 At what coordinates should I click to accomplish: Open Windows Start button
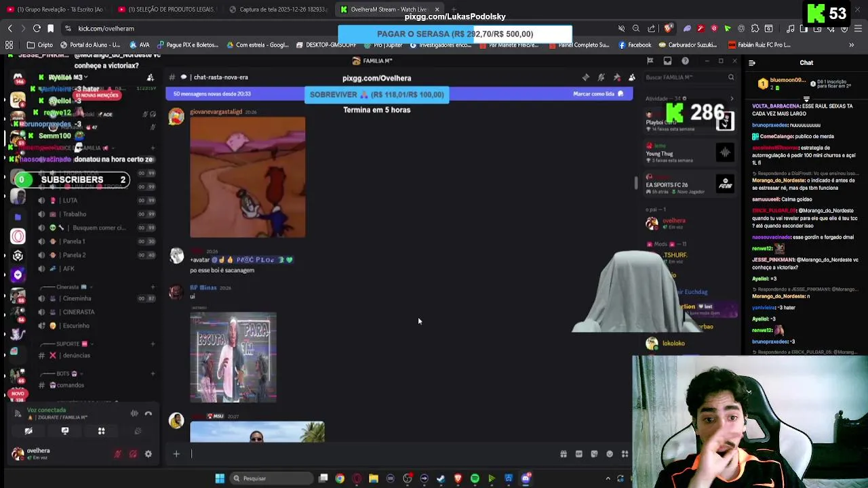click(220, 479)
